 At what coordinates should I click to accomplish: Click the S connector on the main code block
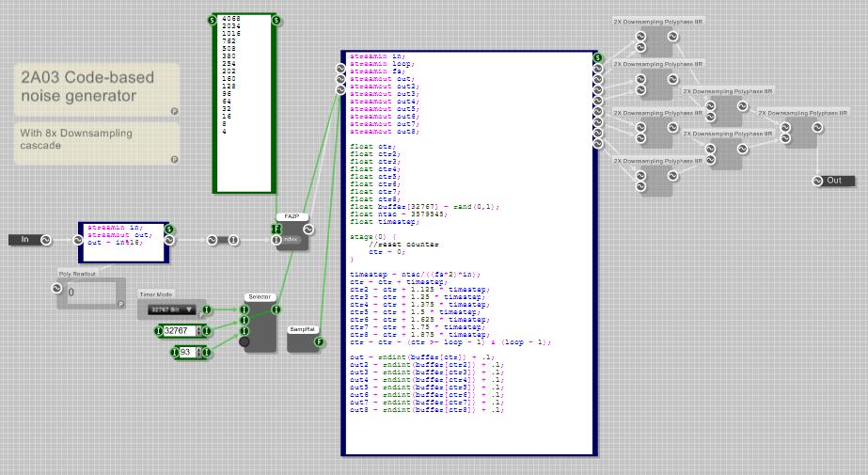click(597, 57)
